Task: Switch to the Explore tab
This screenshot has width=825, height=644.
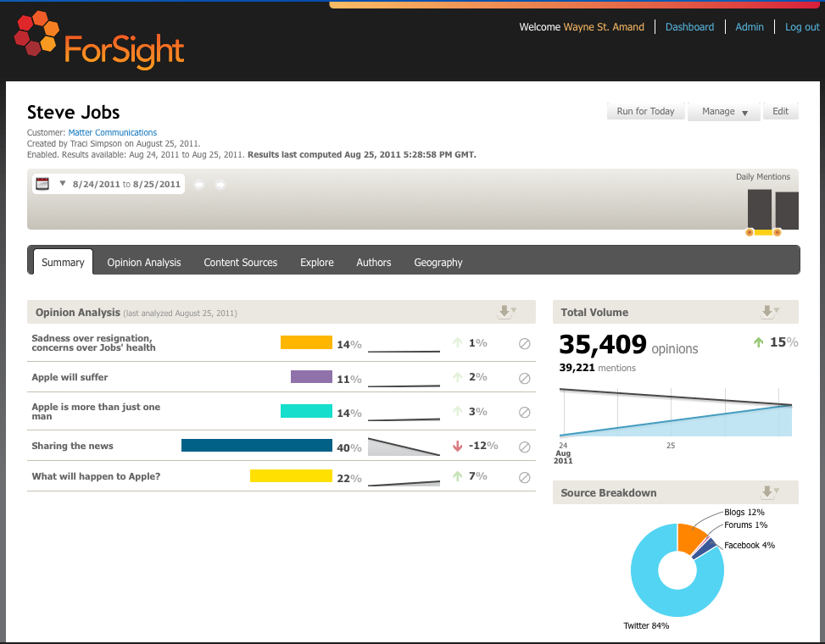Action: click(317, 263)
